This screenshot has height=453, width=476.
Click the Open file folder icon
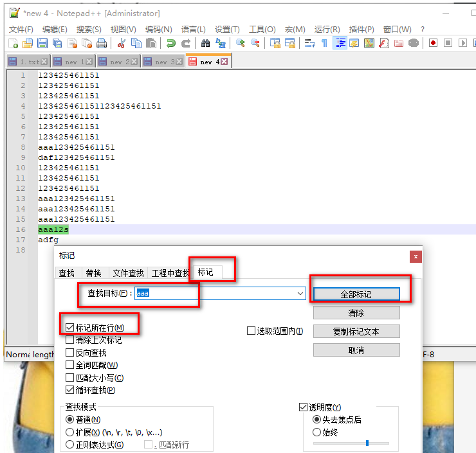point(28,43)
